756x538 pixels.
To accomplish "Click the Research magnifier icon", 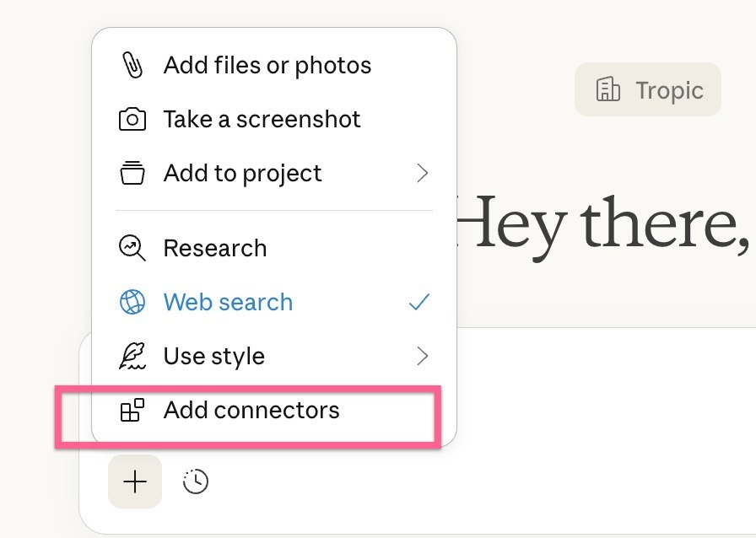I will 132,248.
